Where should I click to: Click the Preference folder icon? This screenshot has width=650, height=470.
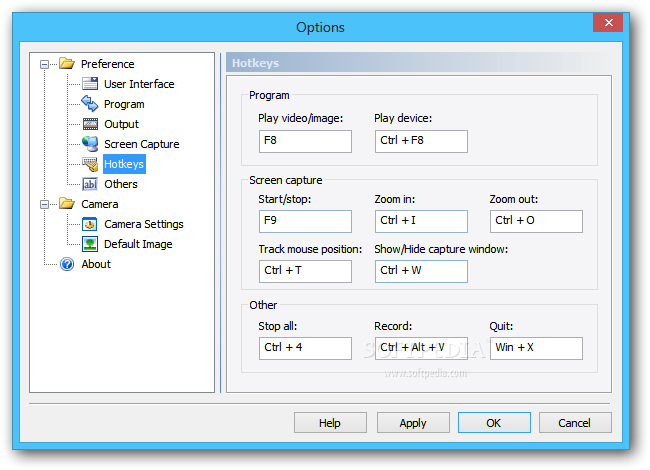coord(67,64)
